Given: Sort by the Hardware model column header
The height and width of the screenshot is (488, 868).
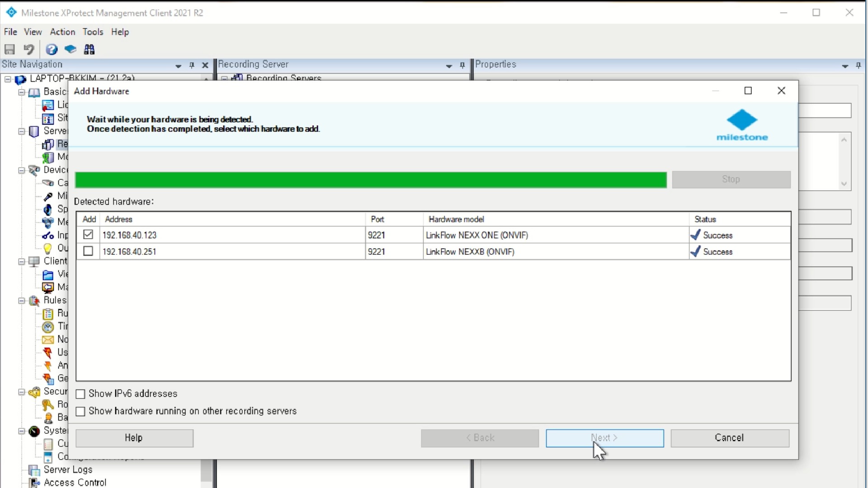Looking at the screenshot, I should coord(556,219).
